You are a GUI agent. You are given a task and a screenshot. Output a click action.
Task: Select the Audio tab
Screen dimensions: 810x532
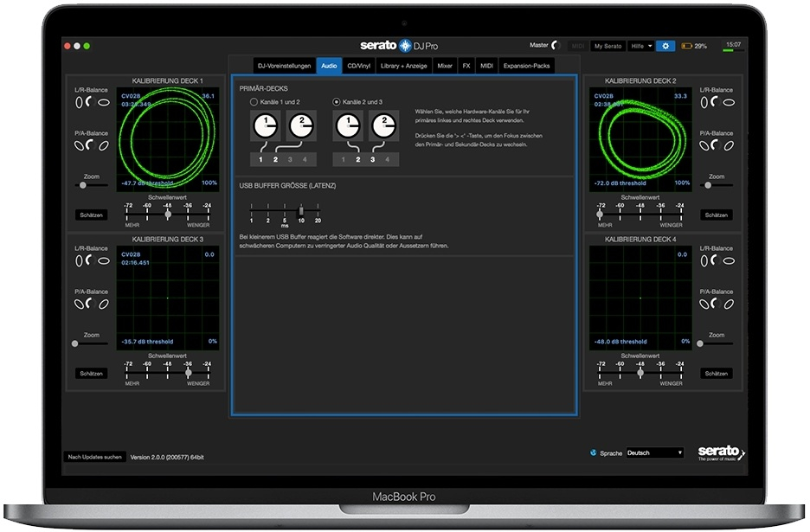point(329,66)
